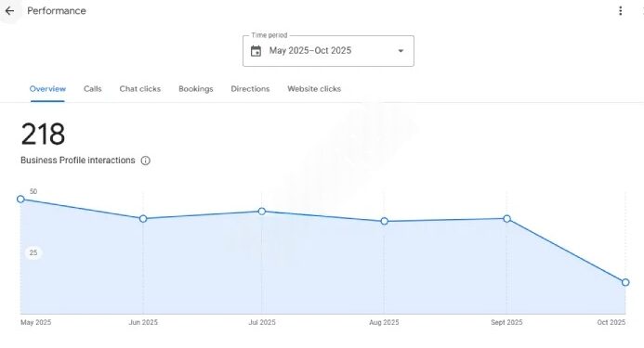Select the May 2025 chart data point

tap(20, 199)
